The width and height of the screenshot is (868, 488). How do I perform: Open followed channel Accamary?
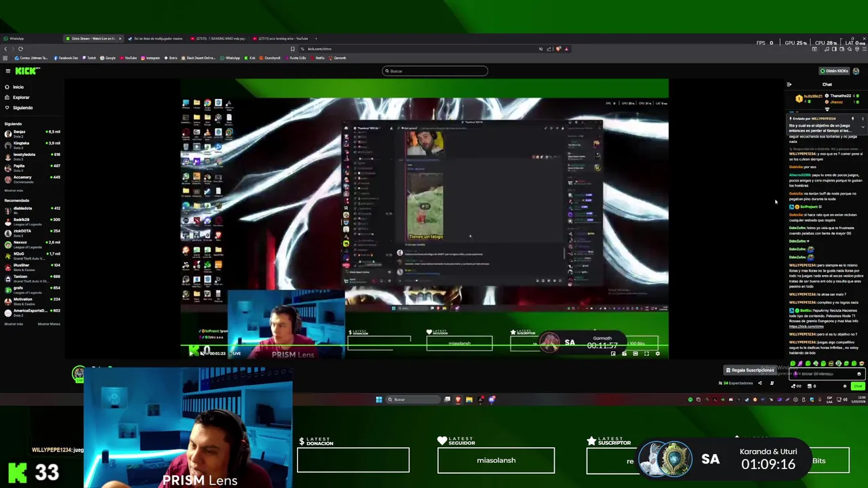[x=32, y=179]
